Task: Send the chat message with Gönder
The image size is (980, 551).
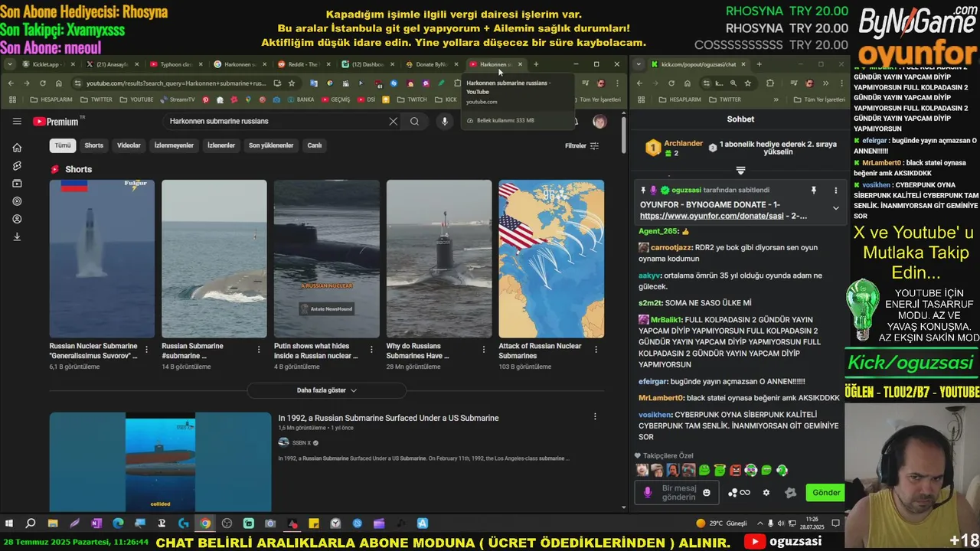Action: pos(826,493)
